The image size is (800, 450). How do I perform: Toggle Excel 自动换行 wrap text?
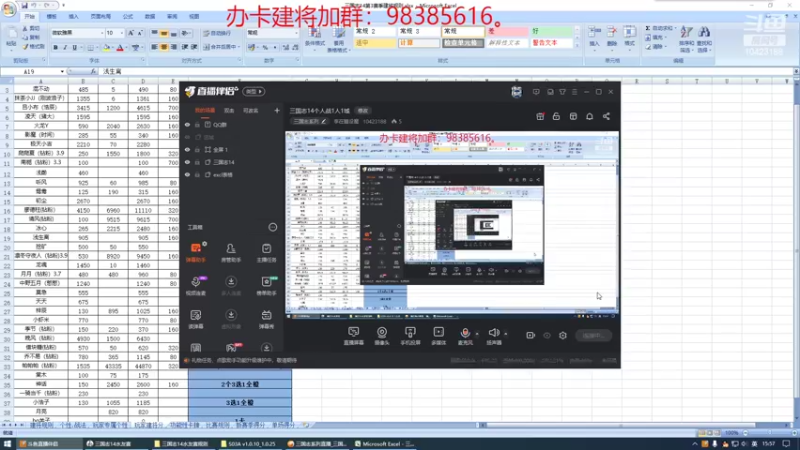(217, 33)
